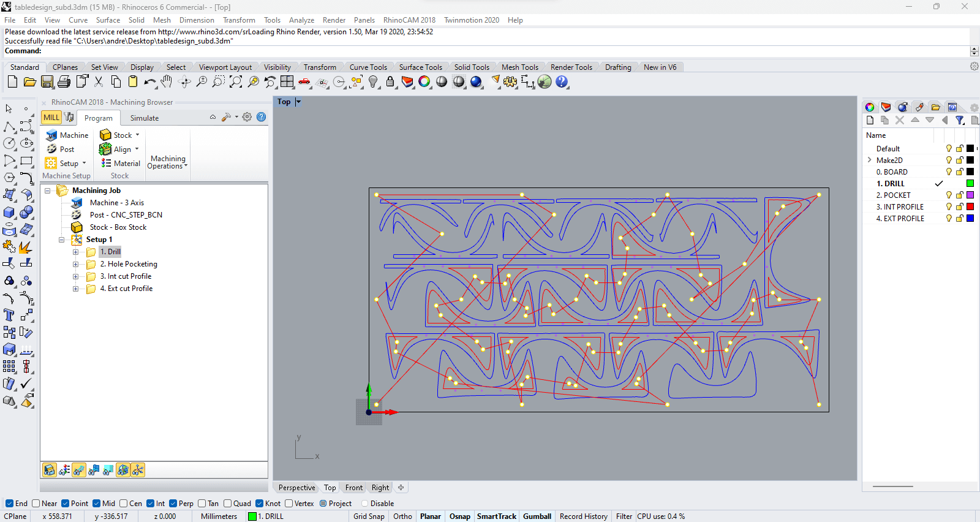Screen dimensions: 980x522
Task: Expand the 2. Hole Pocketing folder
Action: [x=75, y=264]
